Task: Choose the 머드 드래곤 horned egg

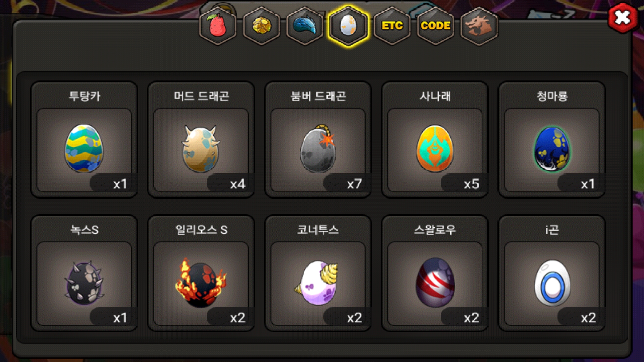Action: (x=201, y=148)
